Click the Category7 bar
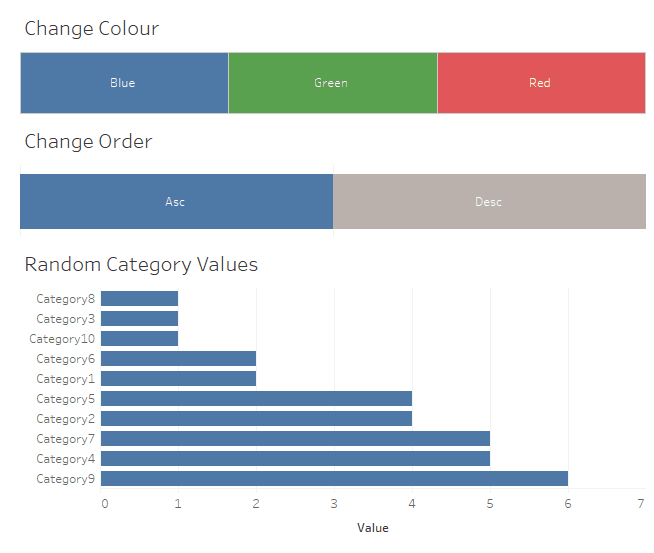The height and width of the screenshot is (553, 654). tap(296, 439)
